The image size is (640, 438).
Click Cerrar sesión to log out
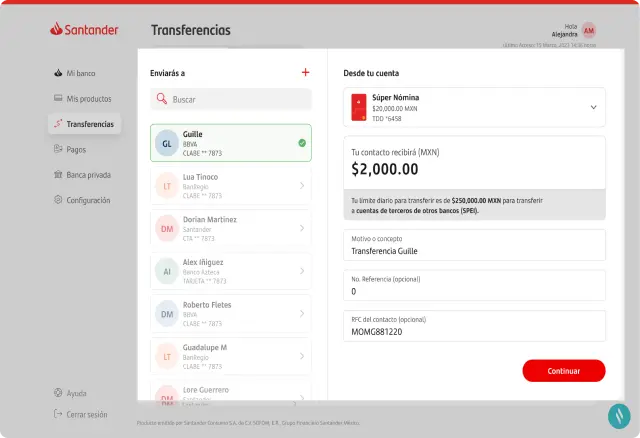tap(81, 414)
